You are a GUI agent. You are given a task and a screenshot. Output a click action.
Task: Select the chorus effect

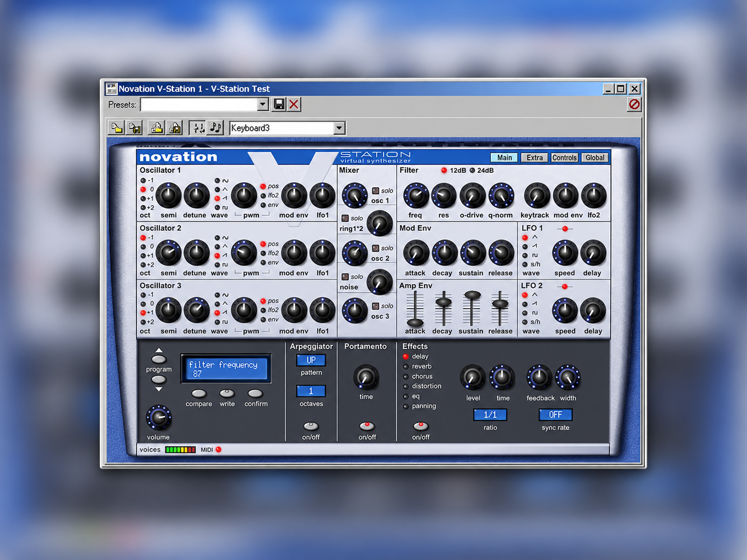405,376
